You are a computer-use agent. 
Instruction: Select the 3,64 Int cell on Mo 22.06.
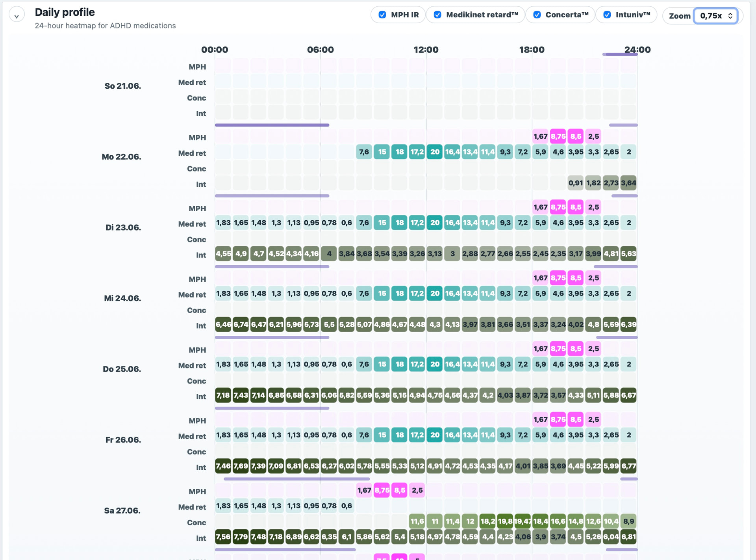coord(628,183)
